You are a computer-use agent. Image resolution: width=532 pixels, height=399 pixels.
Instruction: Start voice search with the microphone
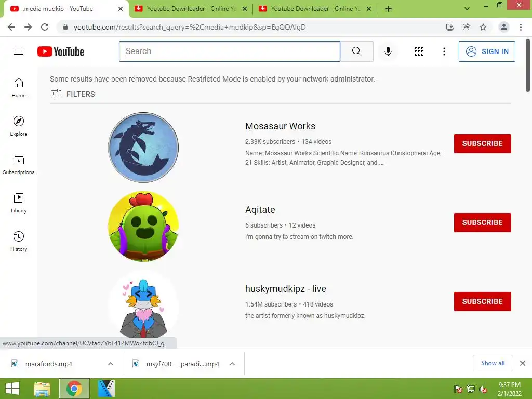click(x=388, y=51)
